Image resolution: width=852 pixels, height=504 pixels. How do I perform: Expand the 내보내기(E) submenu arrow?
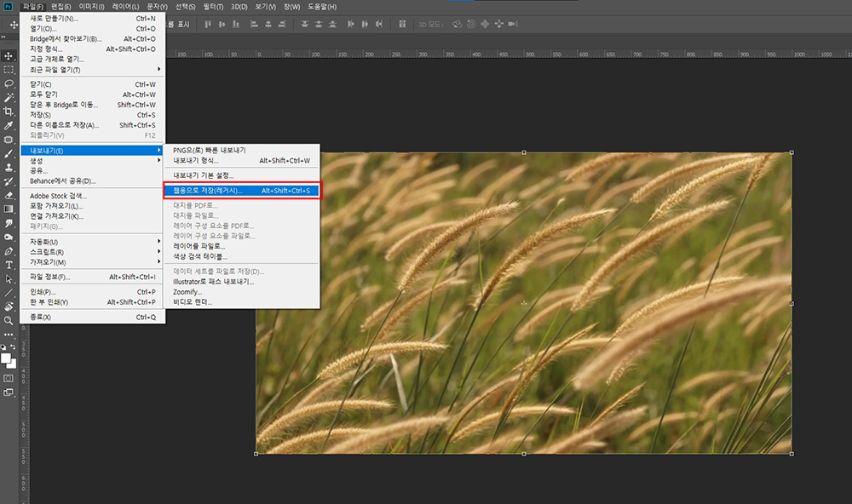(x=158, y=151)
